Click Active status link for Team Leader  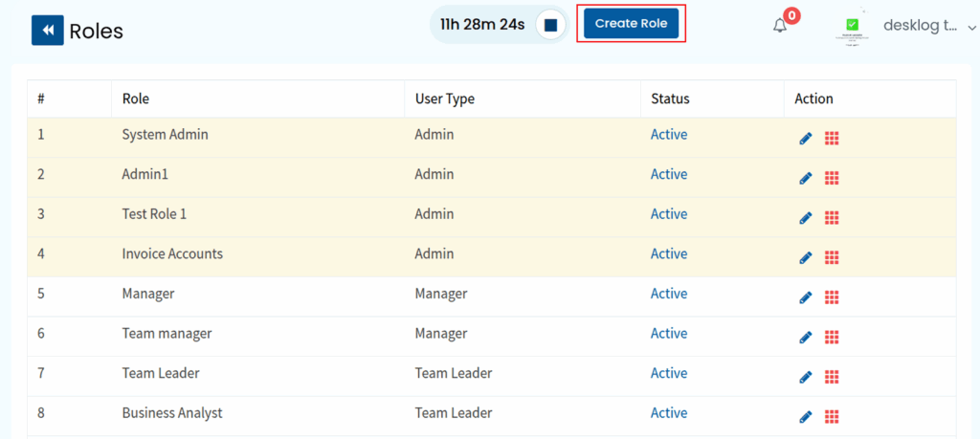[668, 373]
